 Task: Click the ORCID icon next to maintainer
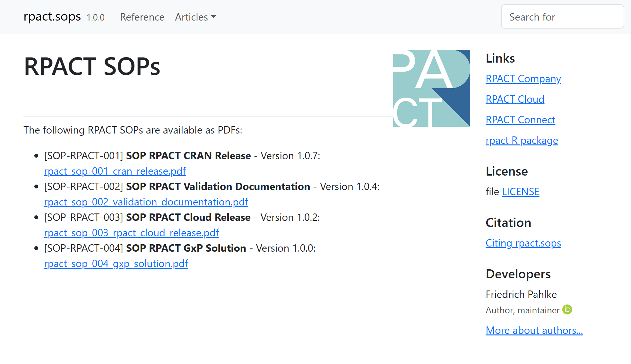point(567,309)
